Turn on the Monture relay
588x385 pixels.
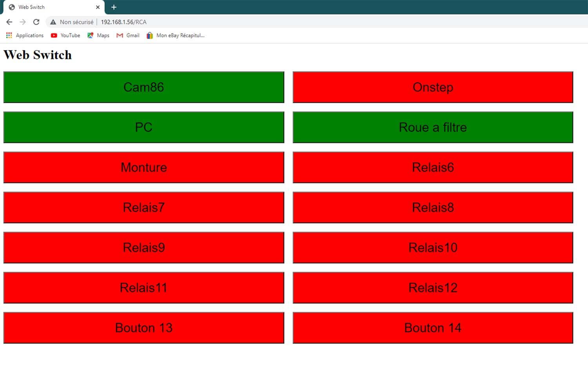[x=144, y=167]
